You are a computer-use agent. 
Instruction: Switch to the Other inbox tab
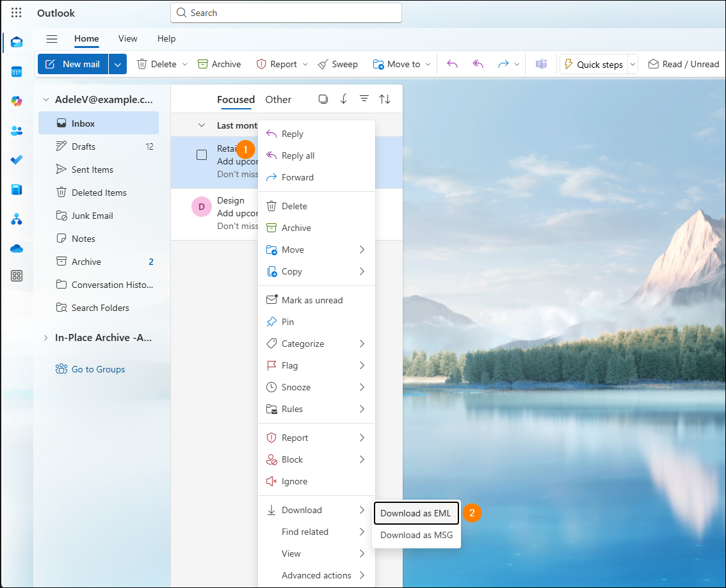tap(278, 99)
